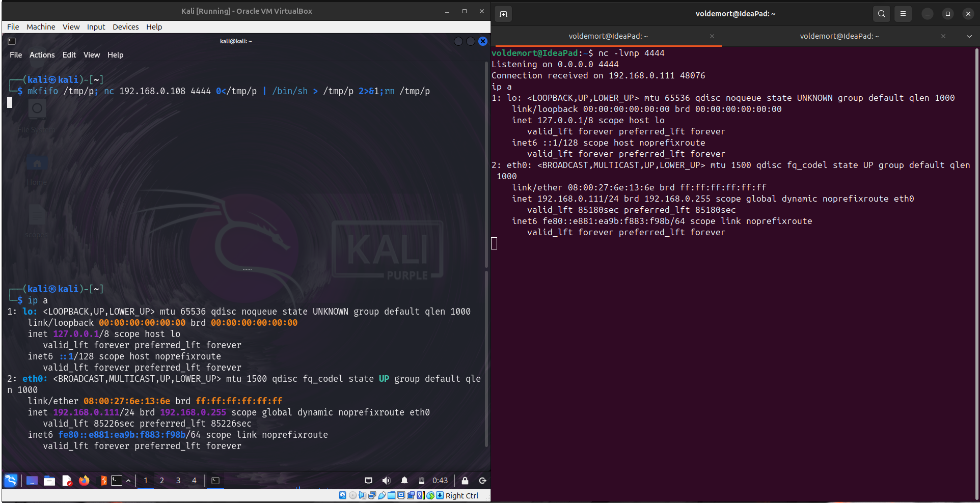Click the VirtualBox display status icon
The image size is (980, 503).
tap(401, 495)
